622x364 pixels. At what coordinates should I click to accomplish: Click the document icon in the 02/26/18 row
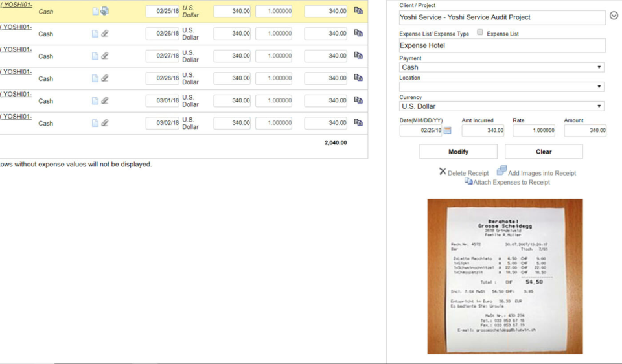click(x=95, y=34)
